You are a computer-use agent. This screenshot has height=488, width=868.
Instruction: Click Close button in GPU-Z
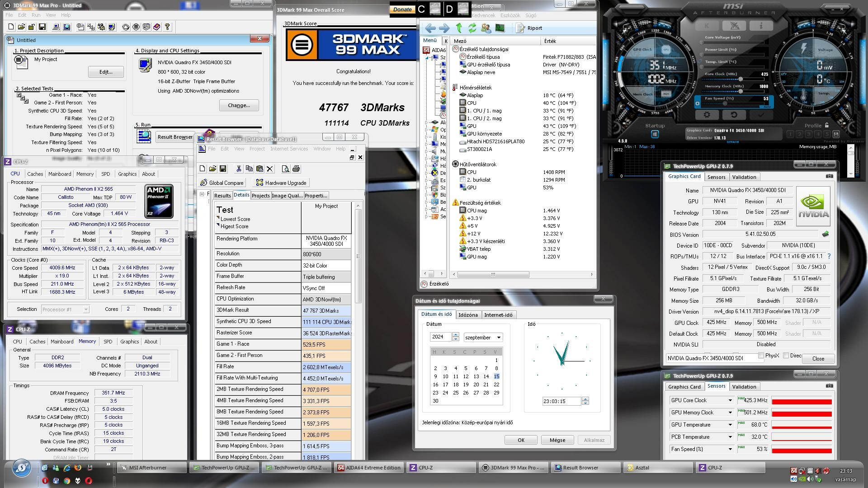[x=818, y=358]
